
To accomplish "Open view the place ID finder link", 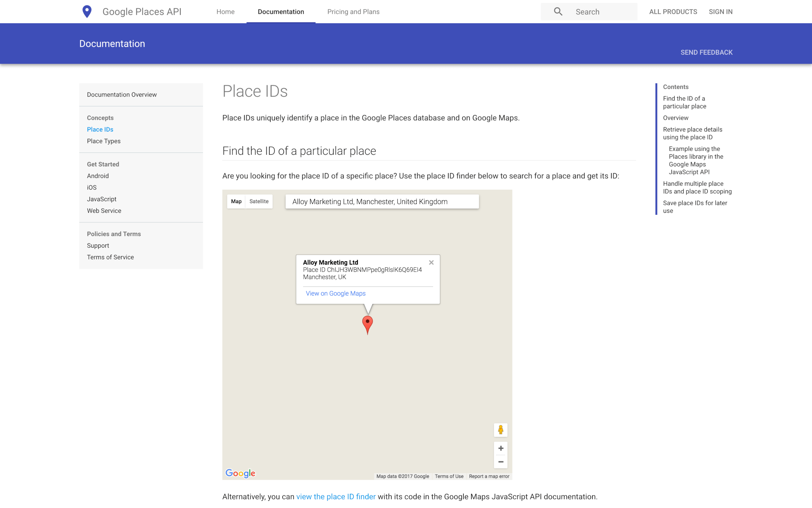I will (336, 497).
